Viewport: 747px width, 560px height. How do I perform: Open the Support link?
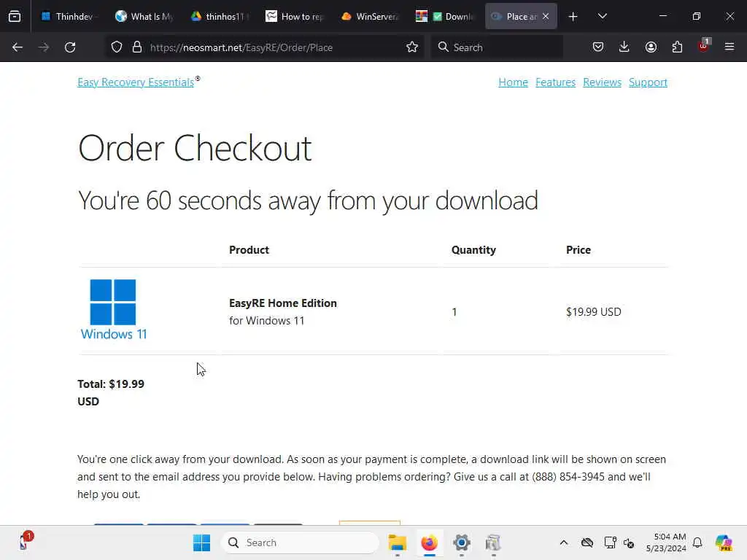648,82
